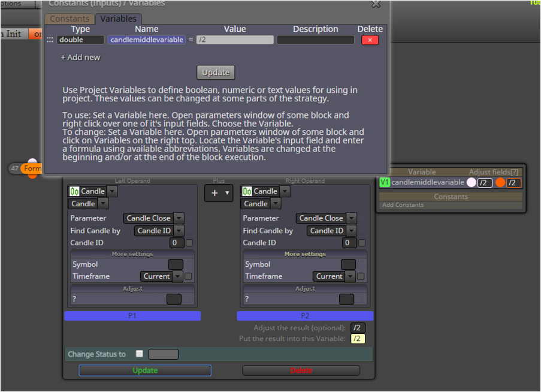Open the Left Operand Candle category dropdown
Screen dimensions: 541x392
112,191
